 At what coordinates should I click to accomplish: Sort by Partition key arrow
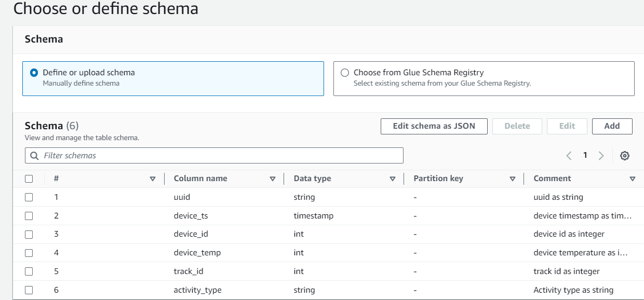[x=513, y=179]
